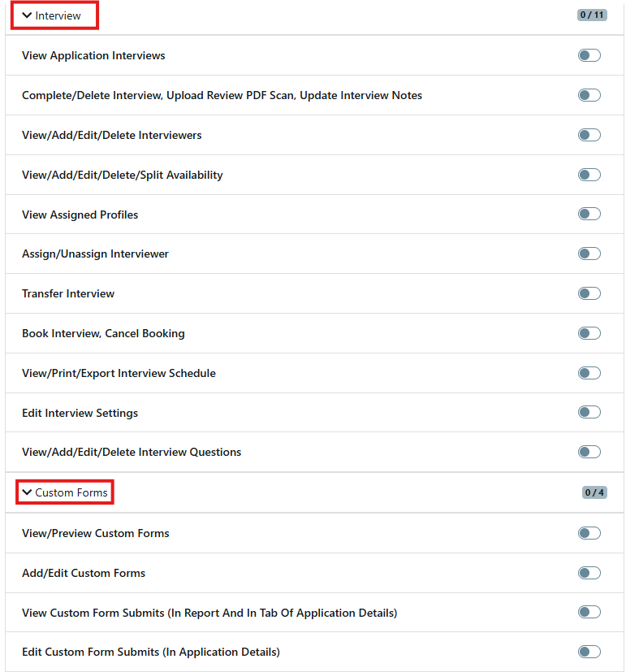Image resolution: width=626 pixels, height=672 pixels.
Task: Enable View Custom Form Submits switch
Action: pos(589,612)
